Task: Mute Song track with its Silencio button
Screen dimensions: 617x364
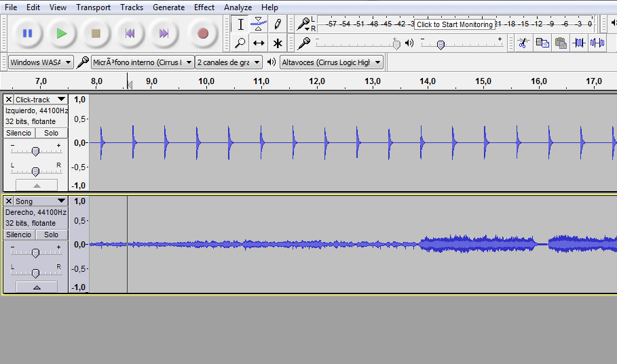Action: pyautogui.click(x=18, y=235)
